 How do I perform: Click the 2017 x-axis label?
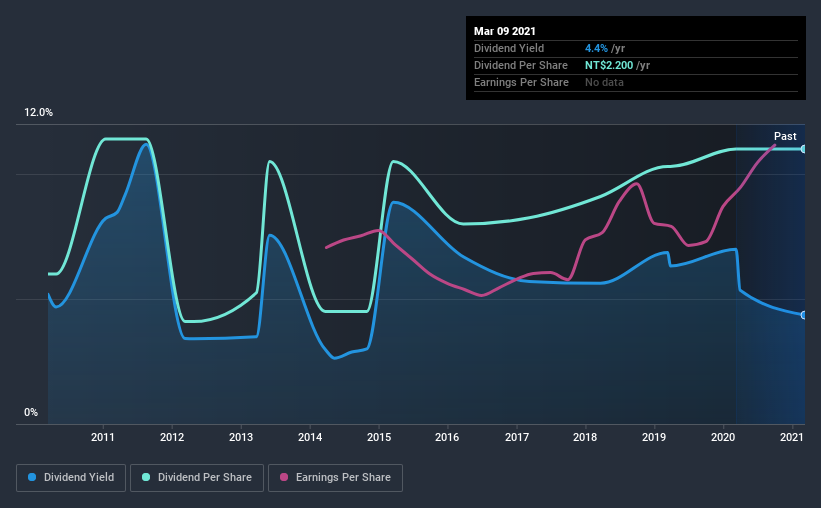click(517, 437)
